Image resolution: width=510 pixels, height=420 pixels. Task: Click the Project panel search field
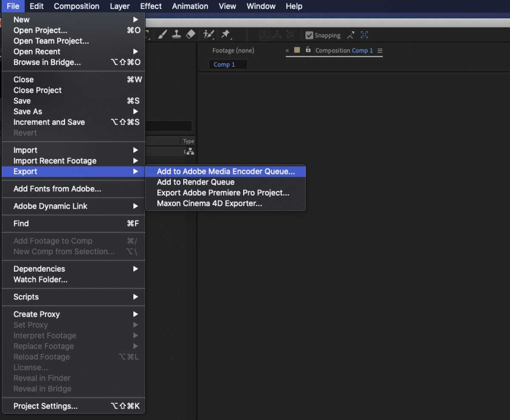point(169,126)
